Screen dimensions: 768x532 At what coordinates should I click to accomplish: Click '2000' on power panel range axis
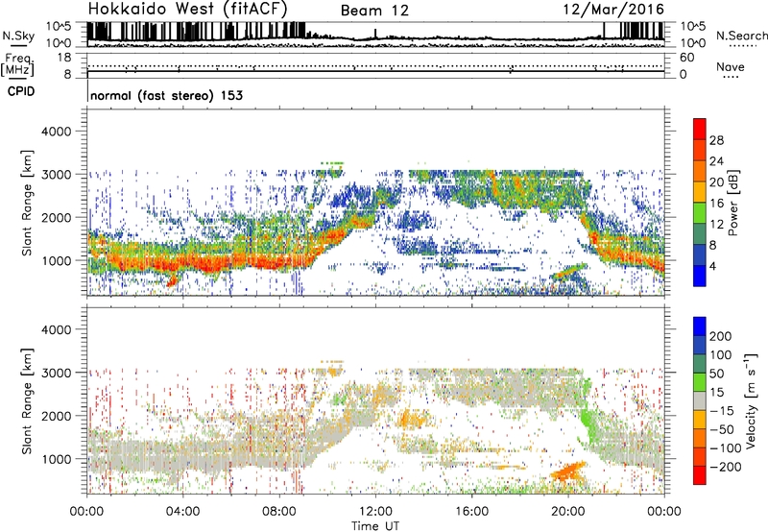56,217
